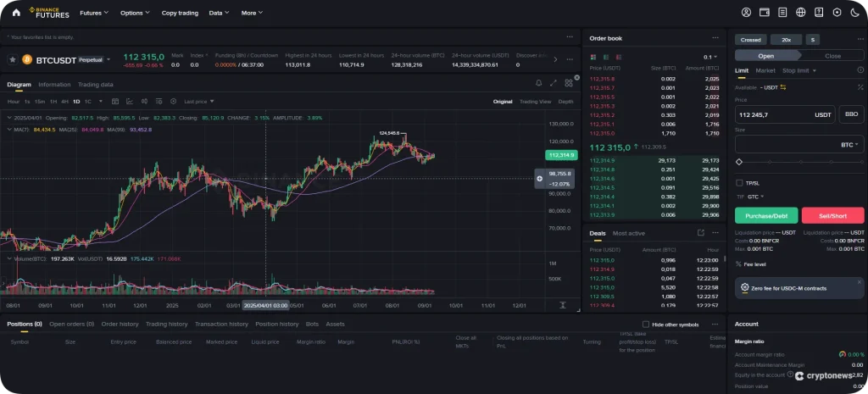The image size is (868, 394).
Task: Switch to Trading data tab
Action: 95,85
